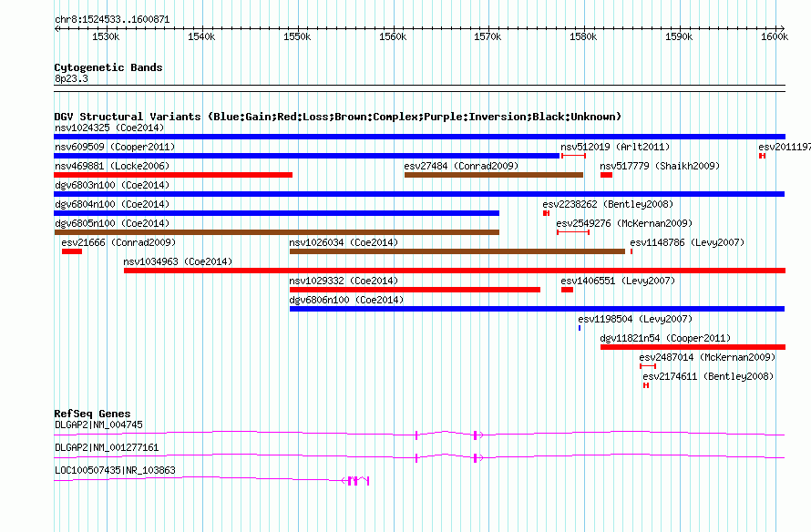
Task: Open nsv1026034 (Coe2014) variant label
Action: pos(344,242)
